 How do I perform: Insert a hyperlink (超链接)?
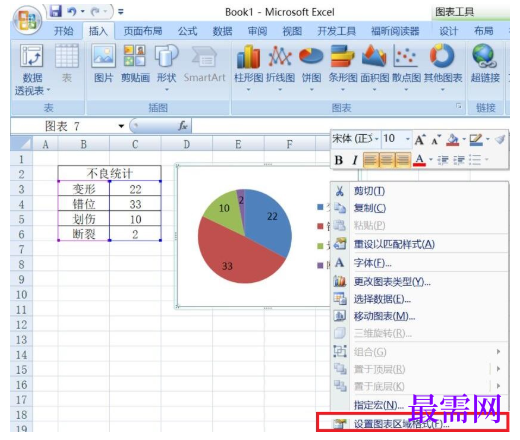click(485, 63)
